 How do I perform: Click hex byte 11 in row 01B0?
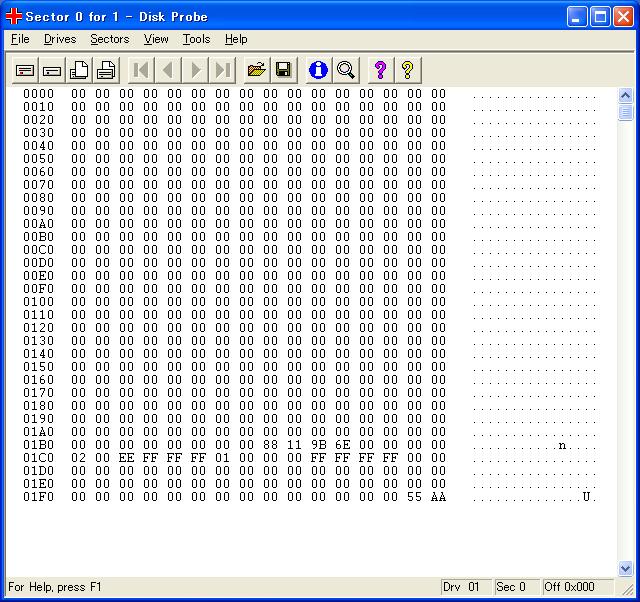tap(294, 445)
